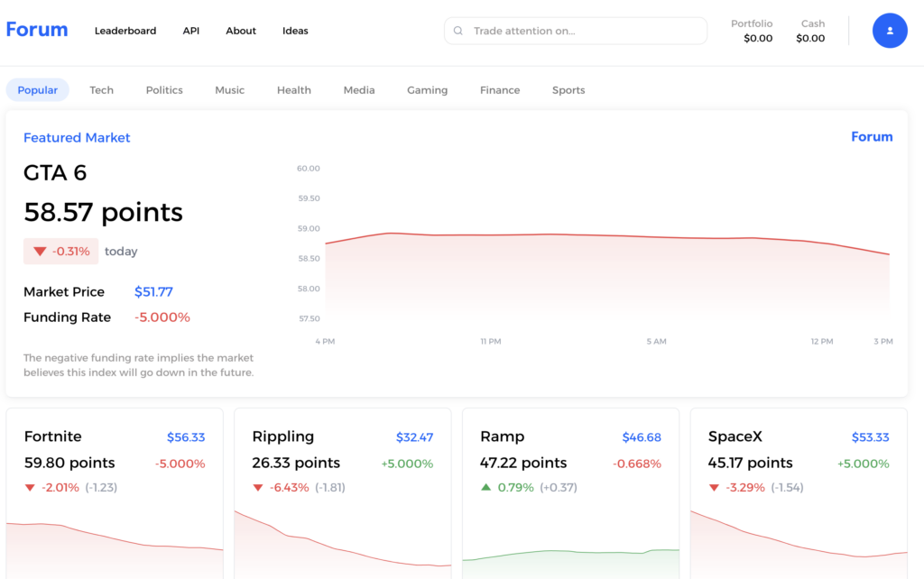This screenshot has width=924, height=579.
Task: Switch to the Health category tab
Action: pyautogui.click(x=294, y=90)
